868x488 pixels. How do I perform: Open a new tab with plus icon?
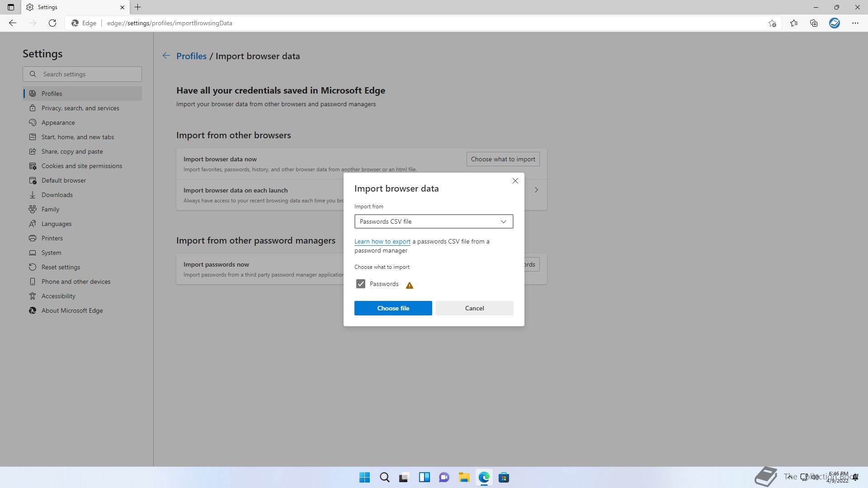coord(138,7)
